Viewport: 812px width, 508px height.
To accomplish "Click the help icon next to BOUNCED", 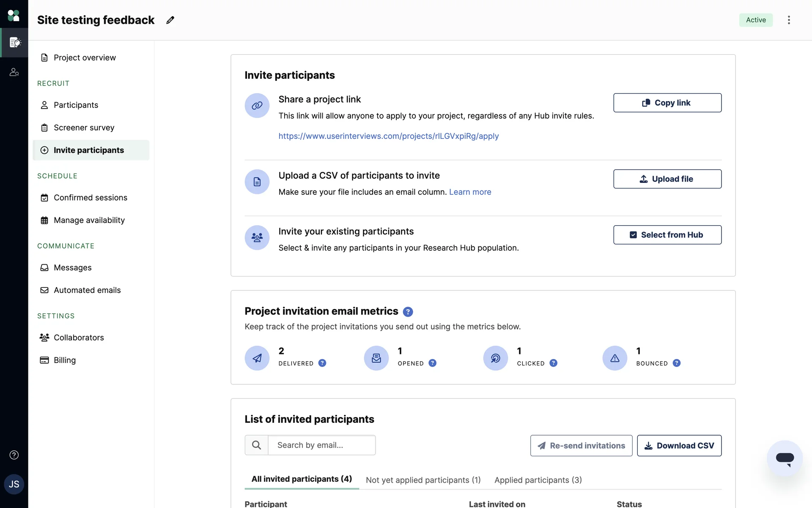I will [677, 363].
